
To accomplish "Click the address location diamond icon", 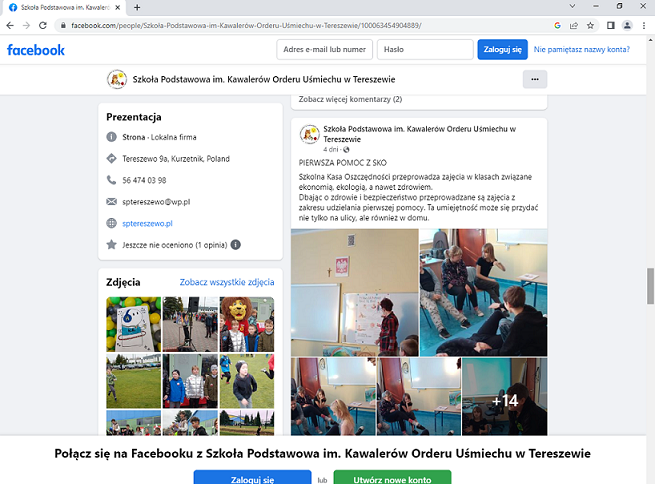I will pos(112,159).
